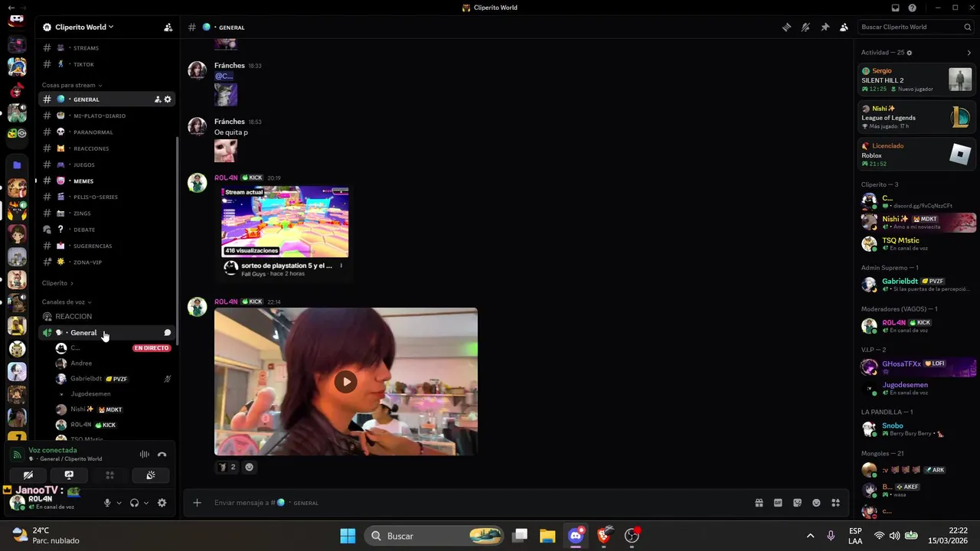Screen dimensions: 980x551
Task: Click GENERAL channel's create invite icon
Action: point(158,99)
